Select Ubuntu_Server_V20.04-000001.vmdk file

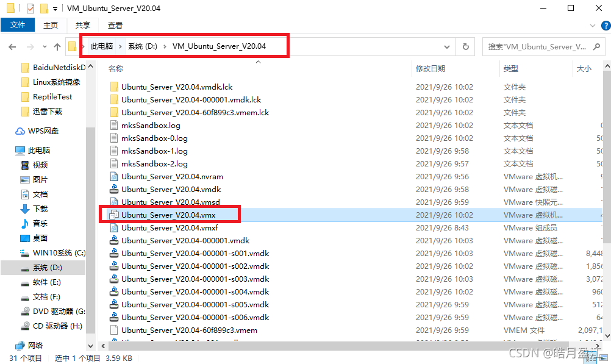pos(180,241)
